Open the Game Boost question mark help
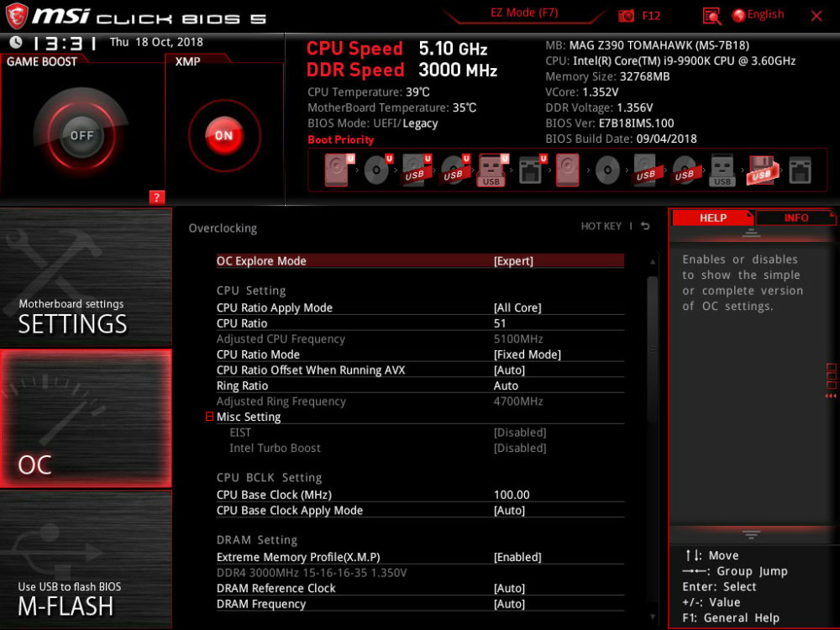840x630 pixels. tap(156, 197)
